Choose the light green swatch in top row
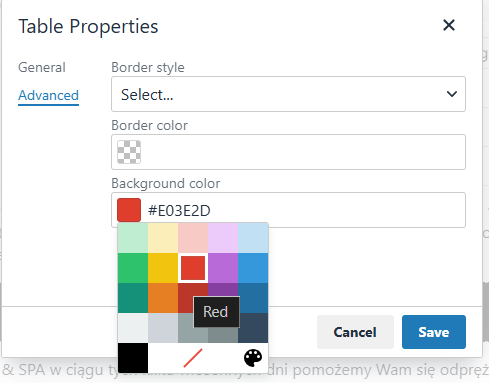This screenshot has width=489, height=383. point(133,238)
